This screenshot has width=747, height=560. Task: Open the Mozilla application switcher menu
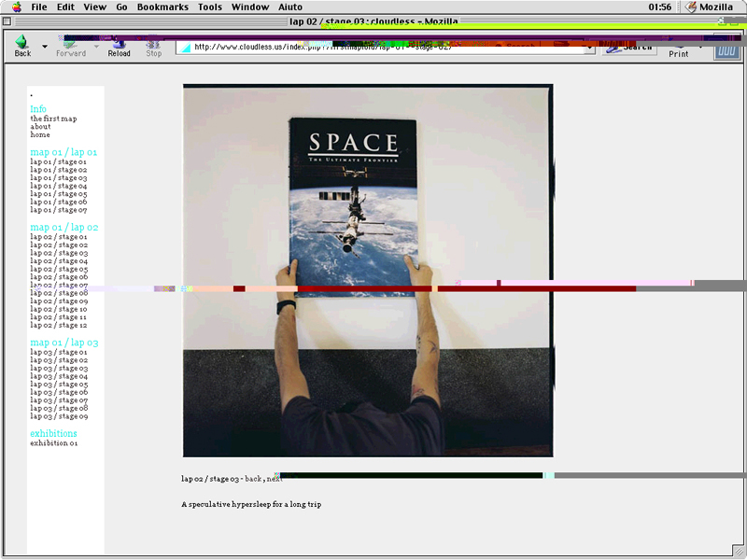tap(710, 7)
